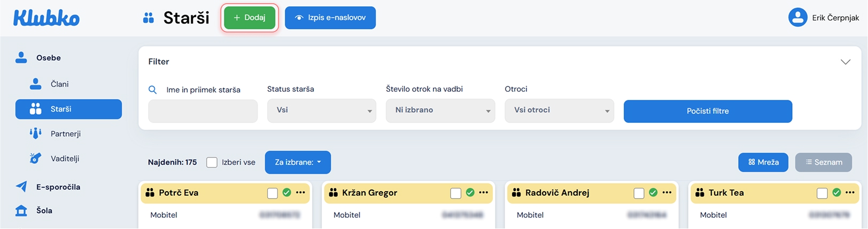The height and width of the screenshot is (229, 868).
Task: Open the user profile avatar icon
Action: [797, 18]
